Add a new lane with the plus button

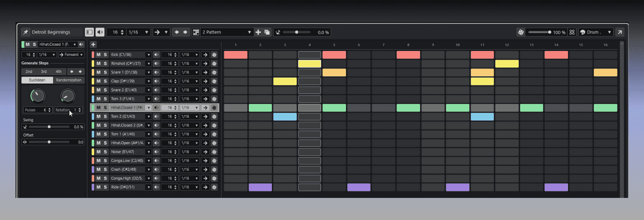(x=93, y=45)
